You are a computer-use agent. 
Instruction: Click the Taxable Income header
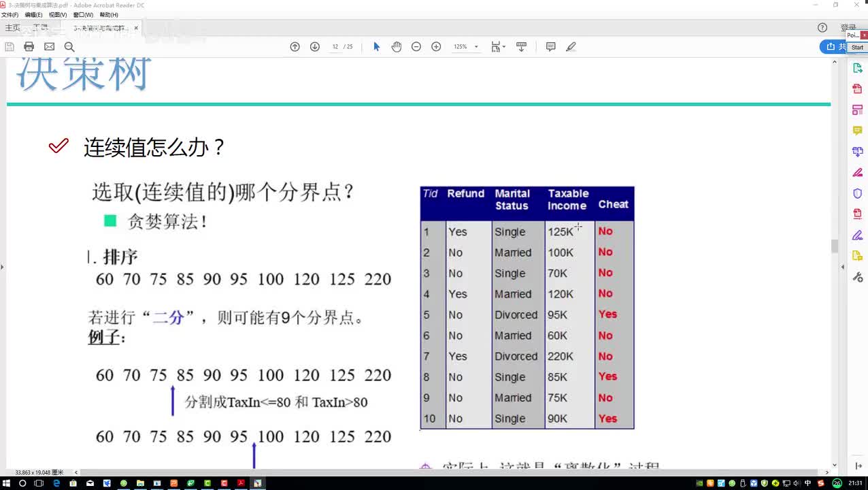pyautogui.click(x=568, y=199)
